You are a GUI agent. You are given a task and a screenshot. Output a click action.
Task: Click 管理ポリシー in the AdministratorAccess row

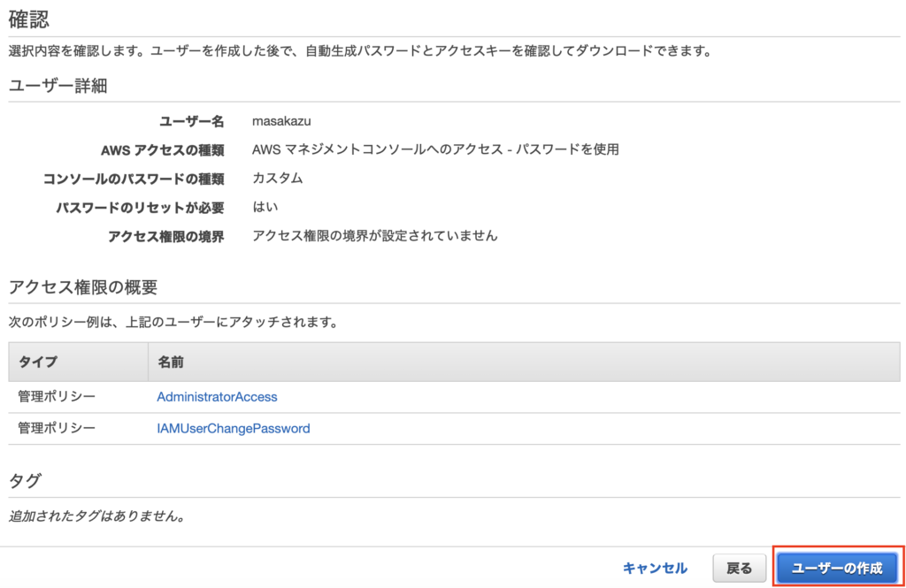tap(57, 397)
